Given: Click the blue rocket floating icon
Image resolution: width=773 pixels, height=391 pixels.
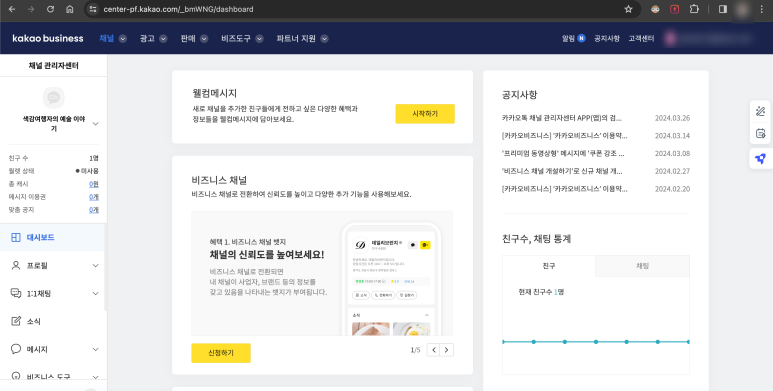Looking at the screenshot, I should 760,158.
